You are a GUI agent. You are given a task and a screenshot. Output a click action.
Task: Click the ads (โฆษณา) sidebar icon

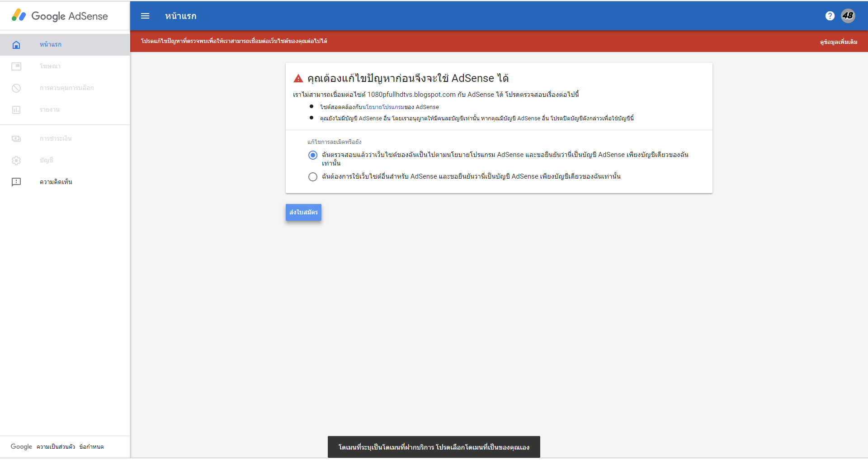coord(16,66)
